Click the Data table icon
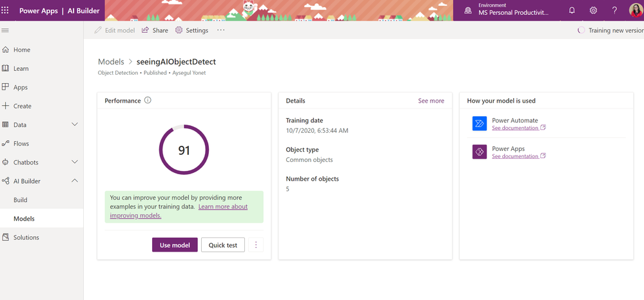This screenshot has width=644, height=300. (x=5, y=125)
